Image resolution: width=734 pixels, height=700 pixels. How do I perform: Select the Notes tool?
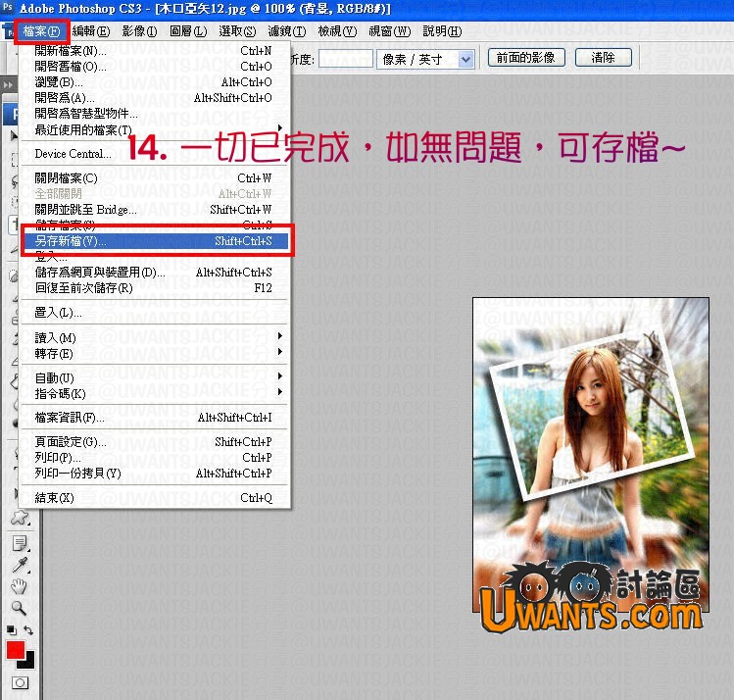[20, 543]
